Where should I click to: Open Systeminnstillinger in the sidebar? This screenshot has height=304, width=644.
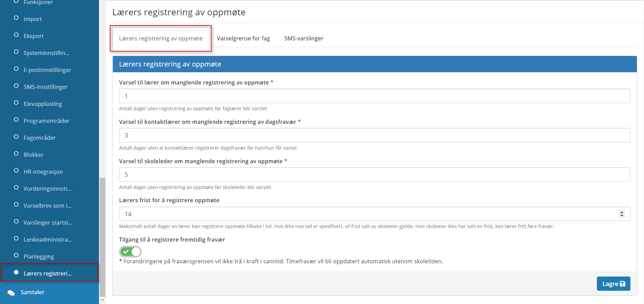(46, 53)
